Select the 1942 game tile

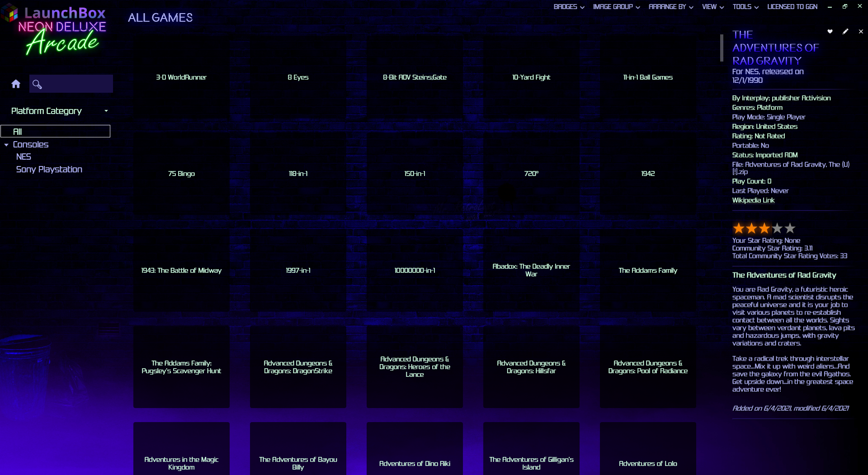coord(648,174)
